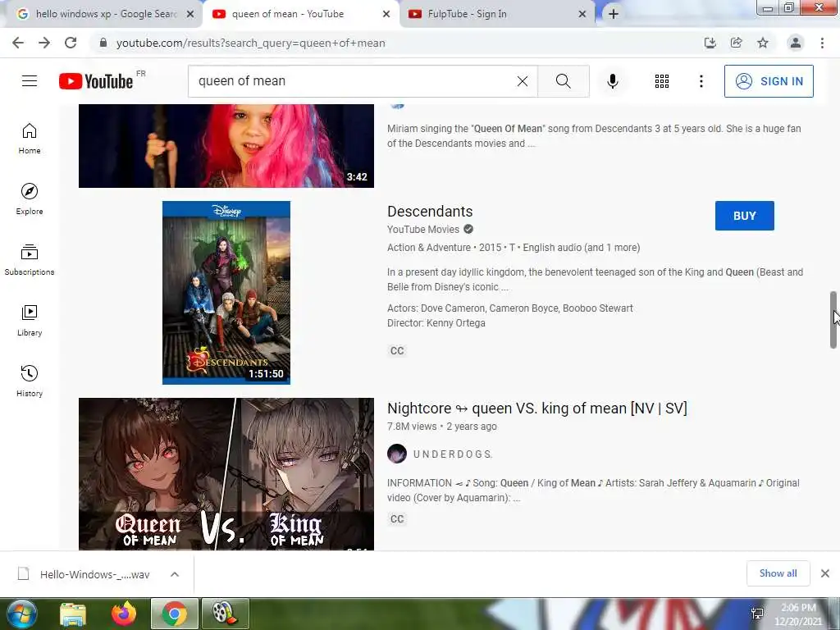
Task: Open Subscriptions in the sidebar
Action: coord(30,259)
